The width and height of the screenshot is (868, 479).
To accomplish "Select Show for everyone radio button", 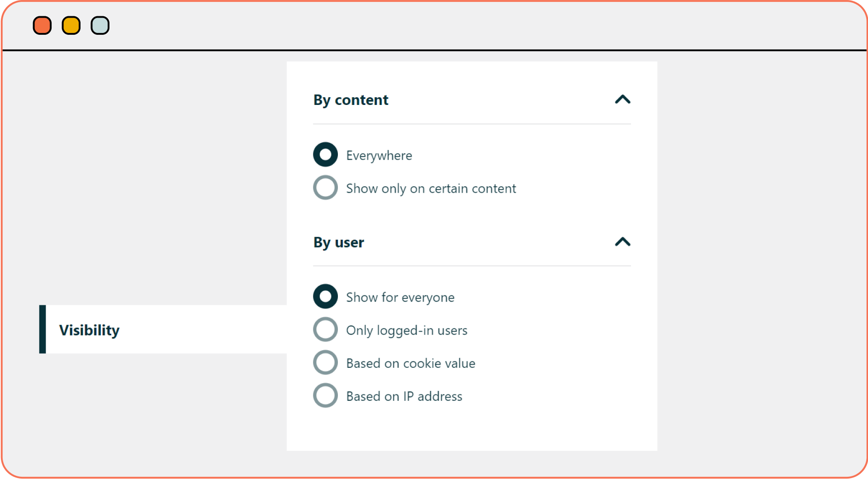I will point(325,296).
